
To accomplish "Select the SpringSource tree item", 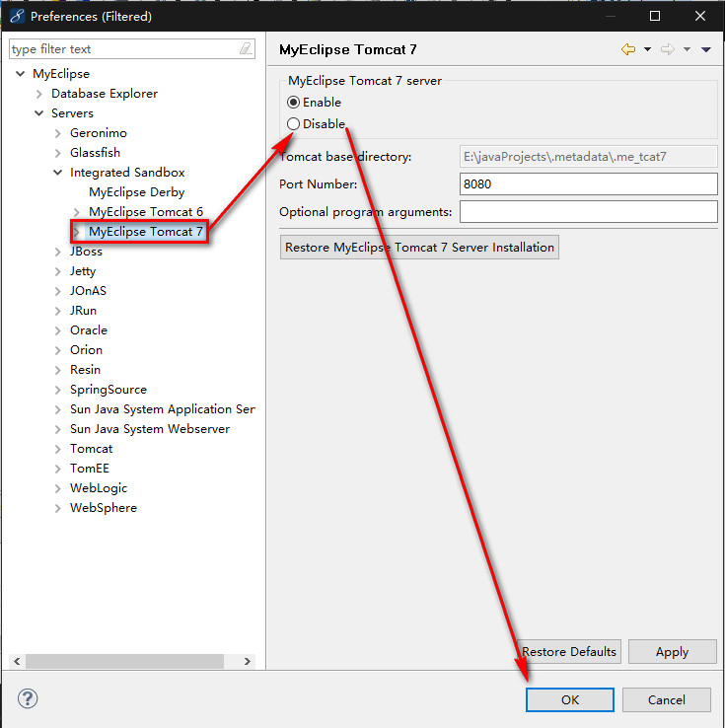I will tap(109, 389).
